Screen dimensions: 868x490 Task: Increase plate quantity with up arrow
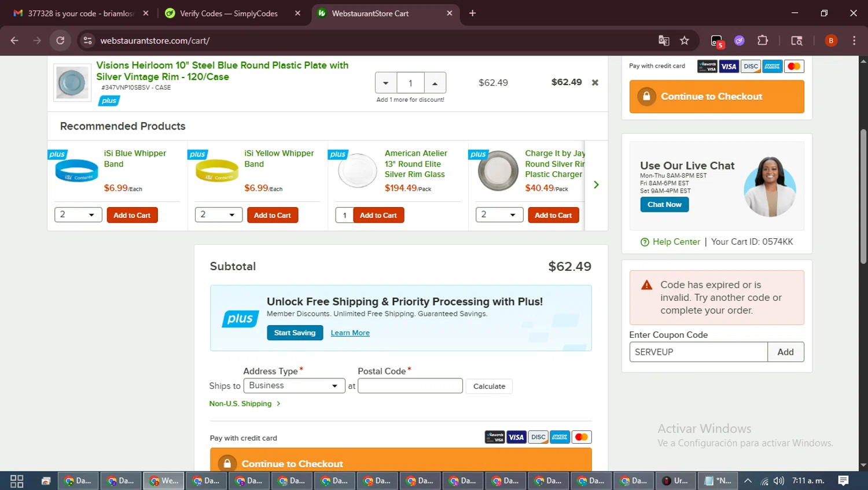435,83
